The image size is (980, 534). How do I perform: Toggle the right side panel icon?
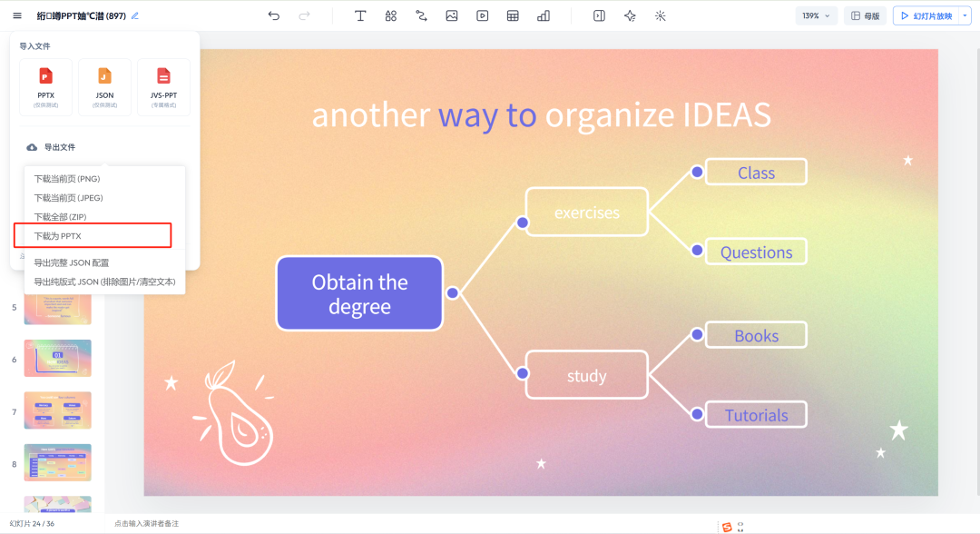point(599,15)
